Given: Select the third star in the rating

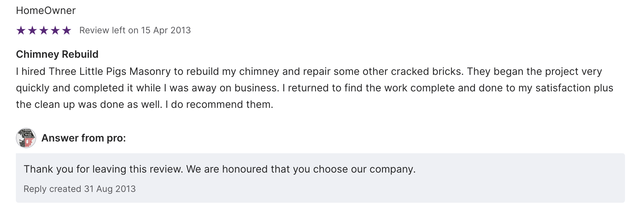Looking at the screenshot, I should click(x=44, y=30).
